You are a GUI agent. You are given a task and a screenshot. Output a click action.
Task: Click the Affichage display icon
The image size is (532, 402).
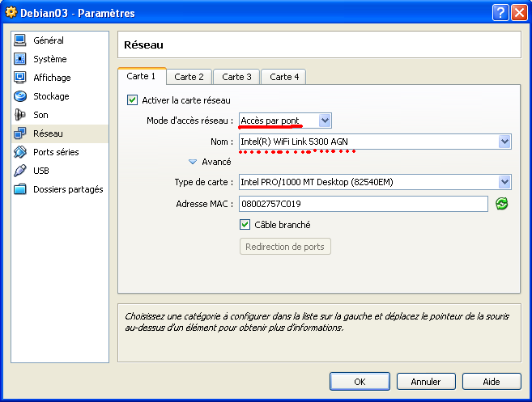19,78
